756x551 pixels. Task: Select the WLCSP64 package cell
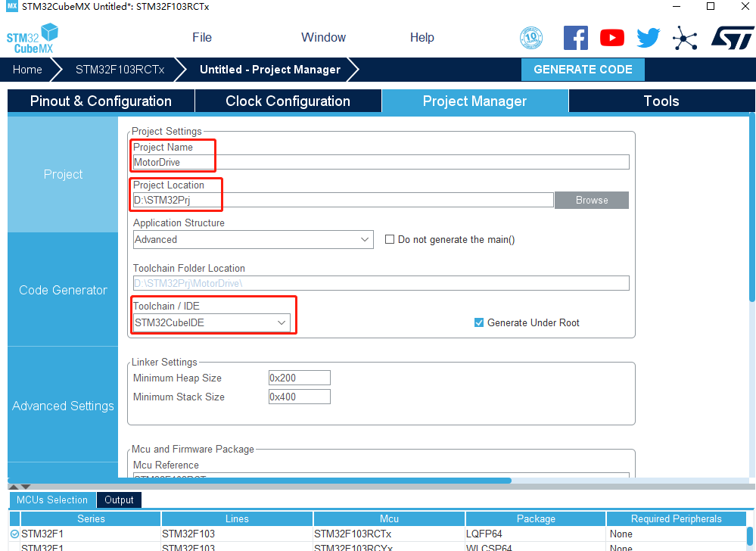click(535, 547)
